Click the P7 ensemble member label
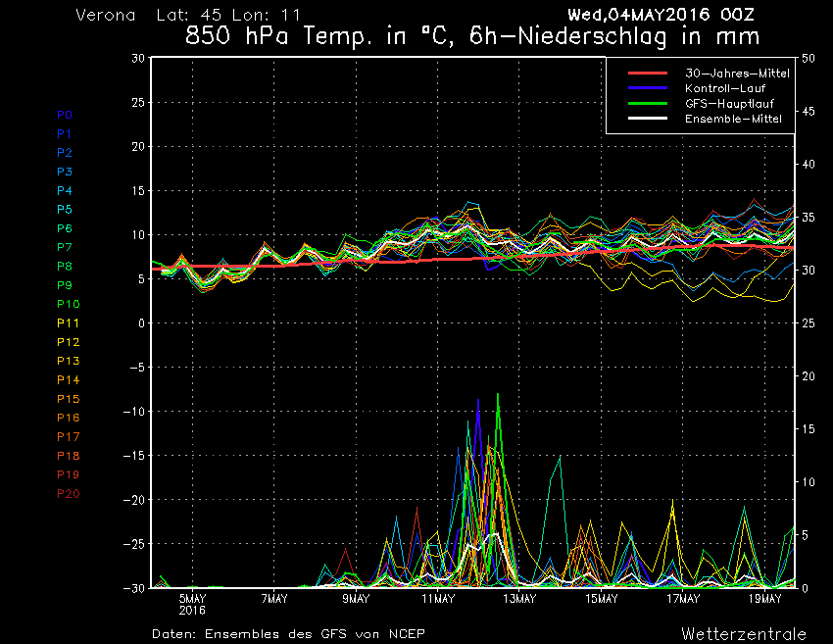 (65, 247)
